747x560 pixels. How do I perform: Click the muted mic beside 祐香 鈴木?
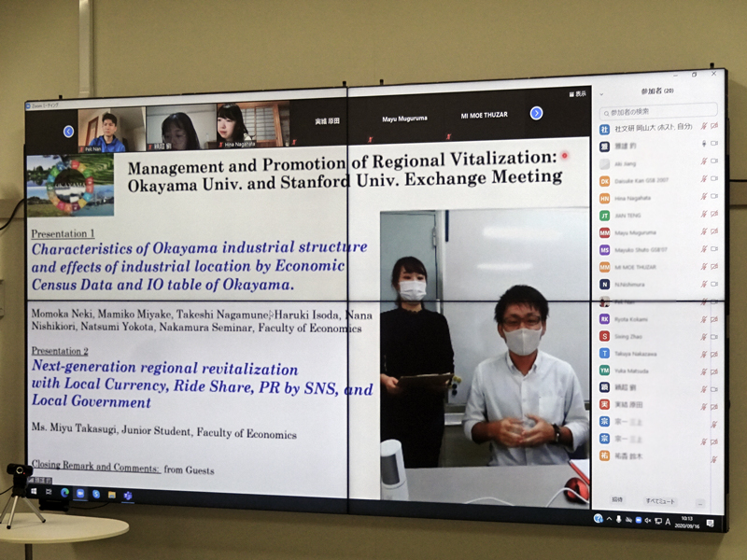click(x=713, y=459)
